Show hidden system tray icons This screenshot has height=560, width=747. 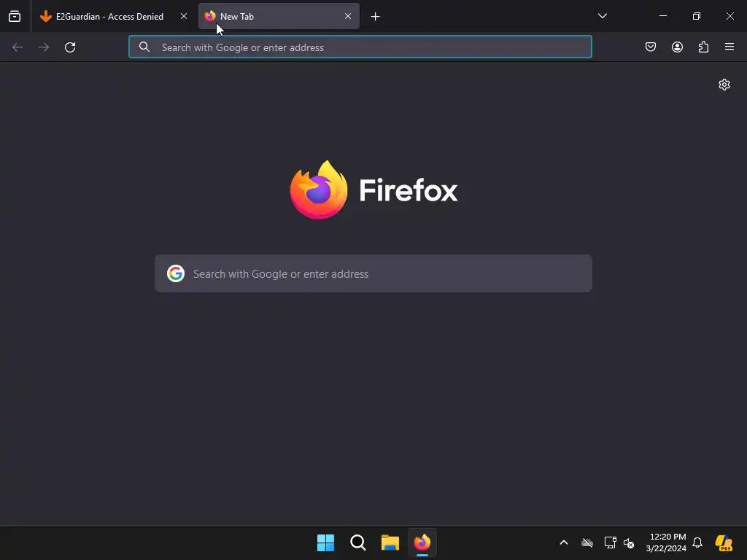click(x=564, y=542)
